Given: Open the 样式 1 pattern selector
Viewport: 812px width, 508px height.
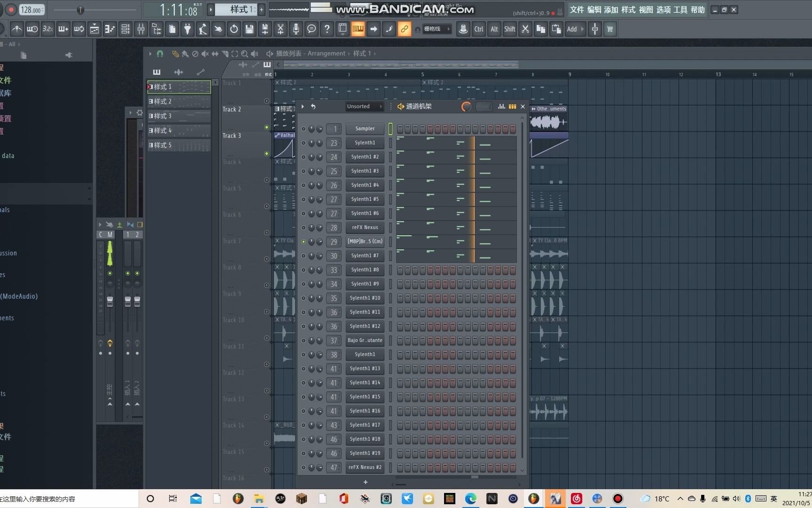Looking at the screenshot, I should [x=236, y=9].
